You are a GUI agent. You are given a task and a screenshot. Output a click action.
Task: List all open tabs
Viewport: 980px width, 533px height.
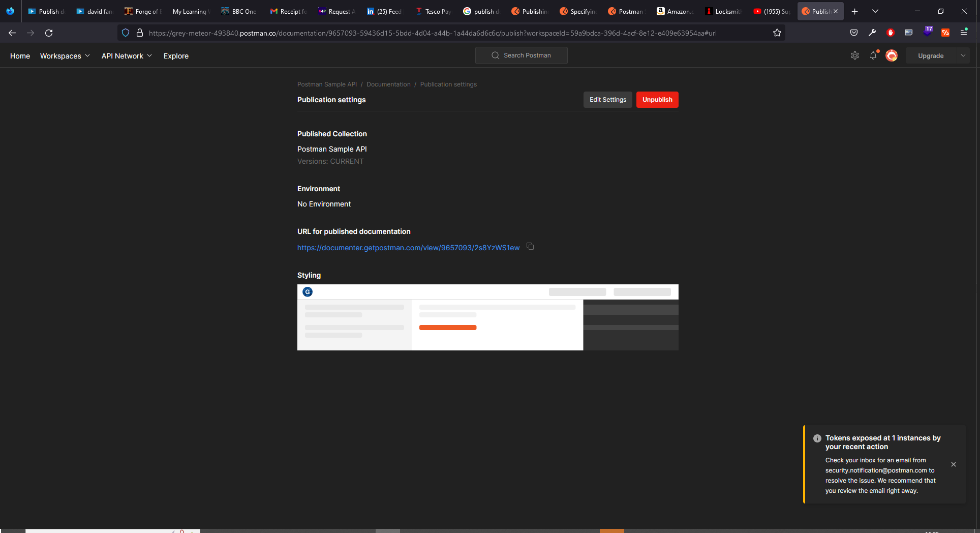click(875, 11)
